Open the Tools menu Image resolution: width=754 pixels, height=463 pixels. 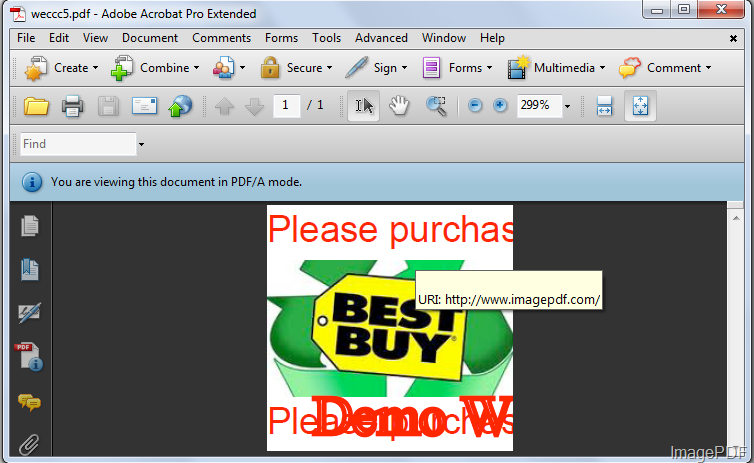326,38
